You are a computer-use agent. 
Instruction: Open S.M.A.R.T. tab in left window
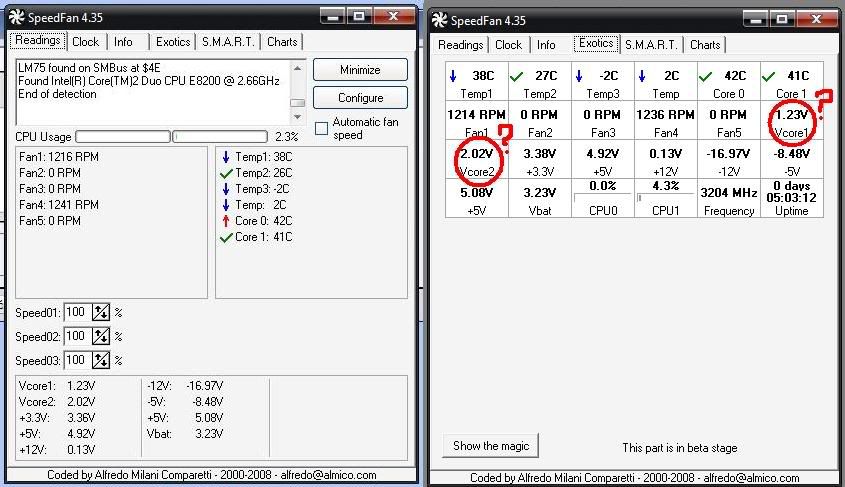[x=228, y=42]
